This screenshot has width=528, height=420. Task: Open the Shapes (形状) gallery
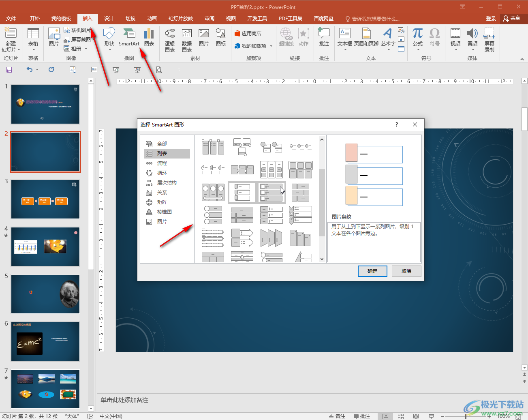tap(109, 37)
